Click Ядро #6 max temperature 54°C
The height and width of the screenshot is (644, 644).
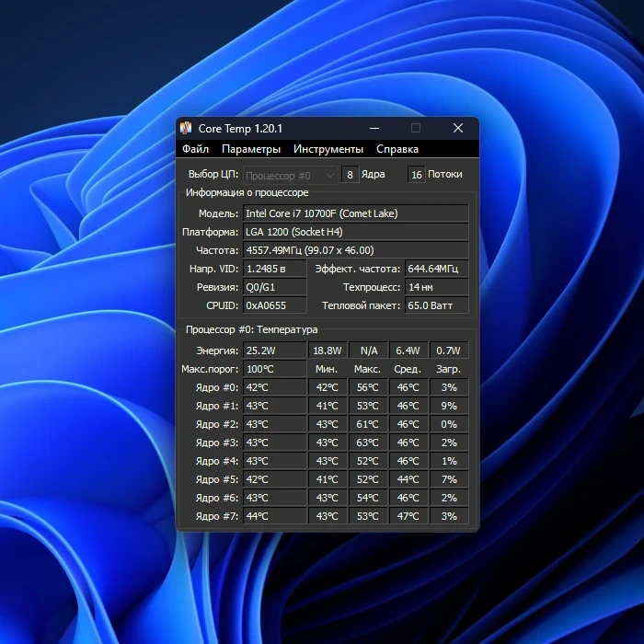(368, 498)
